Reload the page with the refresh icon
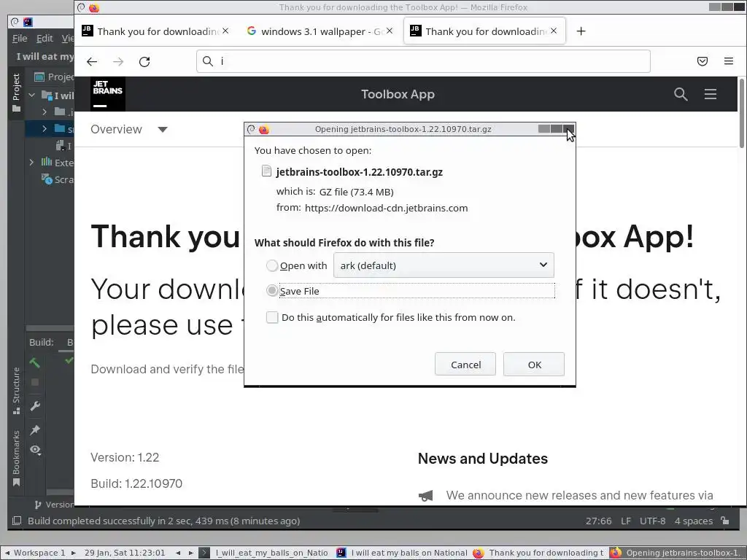 (x=144, y=61)
